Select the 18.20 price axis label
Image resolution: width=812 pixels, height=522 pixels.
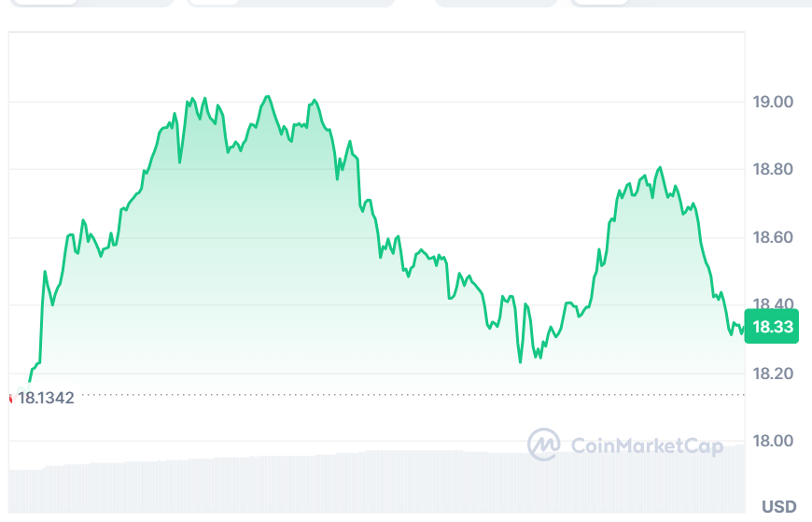pyautogui.click(x=773, y=374)
